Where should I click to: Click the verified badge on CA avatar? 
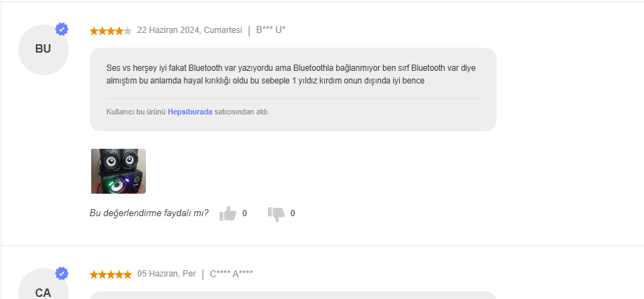(62, 273)
